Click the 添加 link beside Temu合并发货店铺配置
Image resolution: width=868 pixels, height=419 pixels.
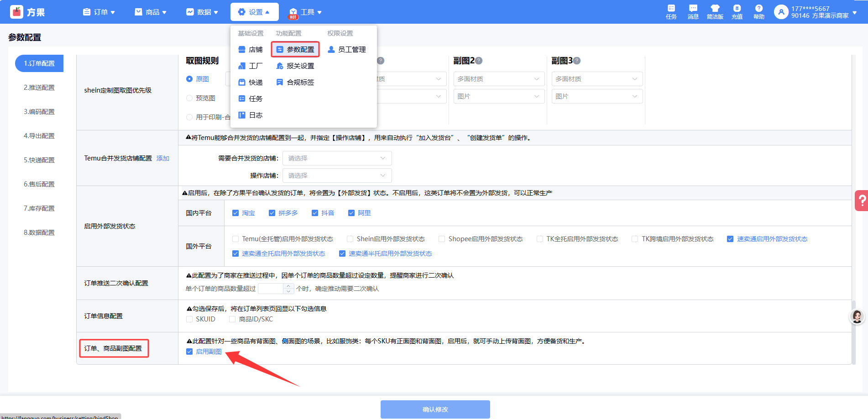(163, 158)
